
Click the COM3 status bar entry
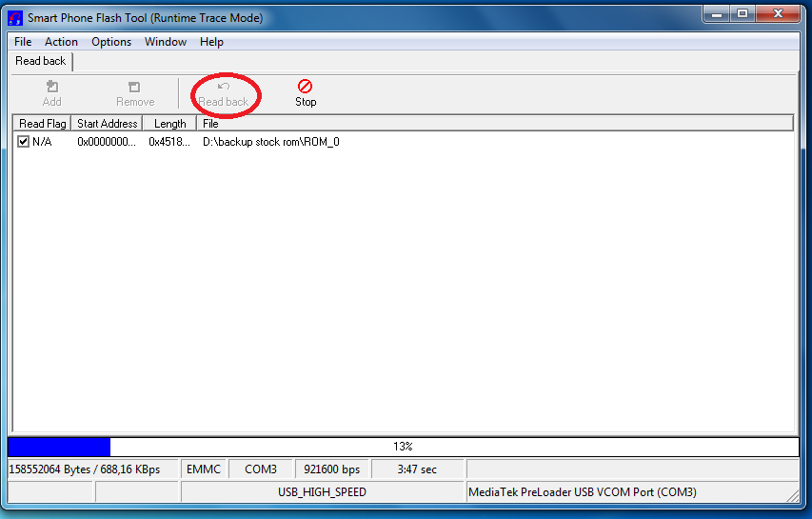[x=261, y=469]
